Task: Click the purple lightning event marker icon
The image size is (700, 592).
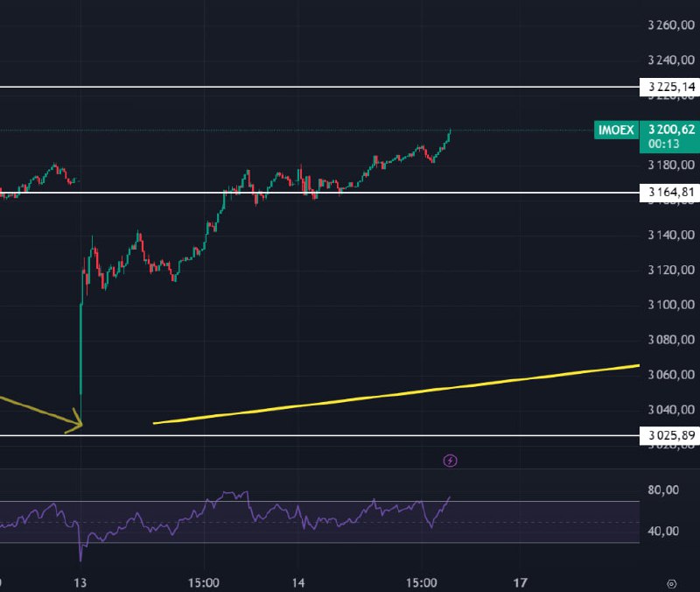Action: pos(450,460)
